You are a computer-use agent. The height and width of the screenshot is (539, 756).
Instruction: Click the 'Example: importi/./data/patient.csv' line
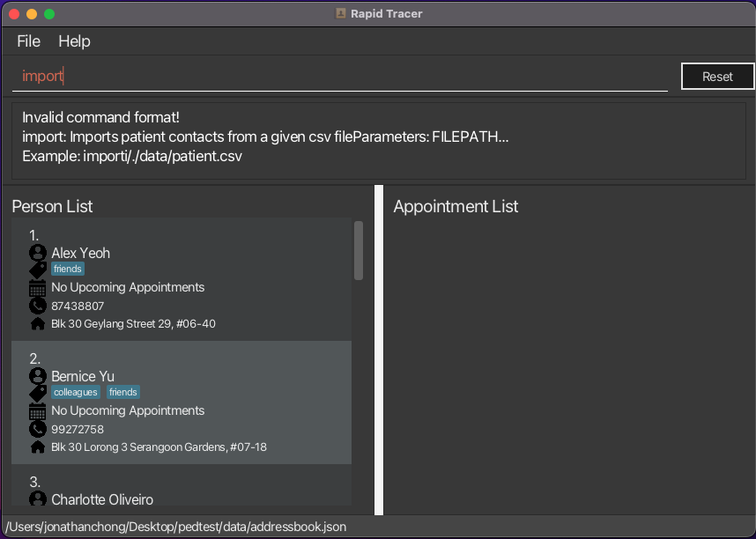coord(132,156)
